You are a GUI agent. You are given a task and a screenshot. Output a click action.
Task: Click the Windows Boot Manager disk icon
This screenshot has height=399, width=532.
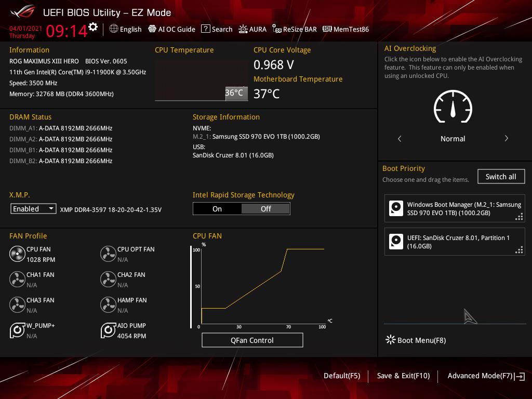click(396, 209)
